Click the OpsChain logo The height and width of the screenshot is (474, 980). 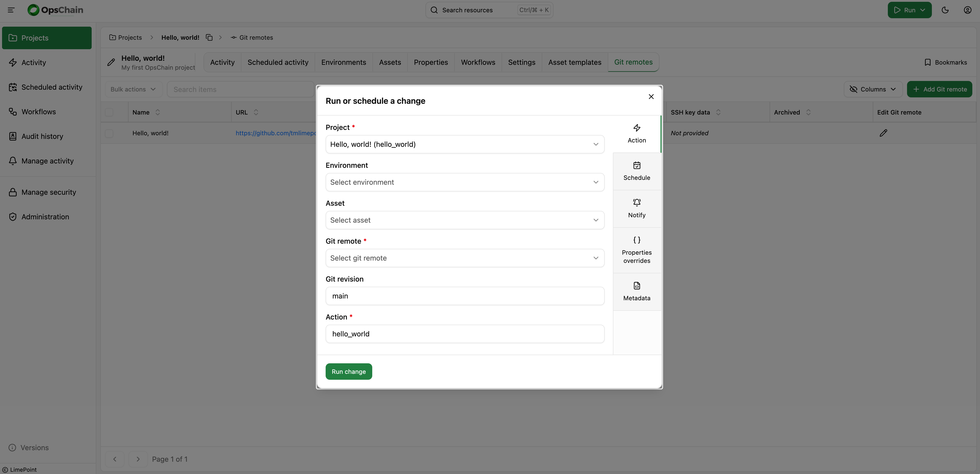[55, 10]
